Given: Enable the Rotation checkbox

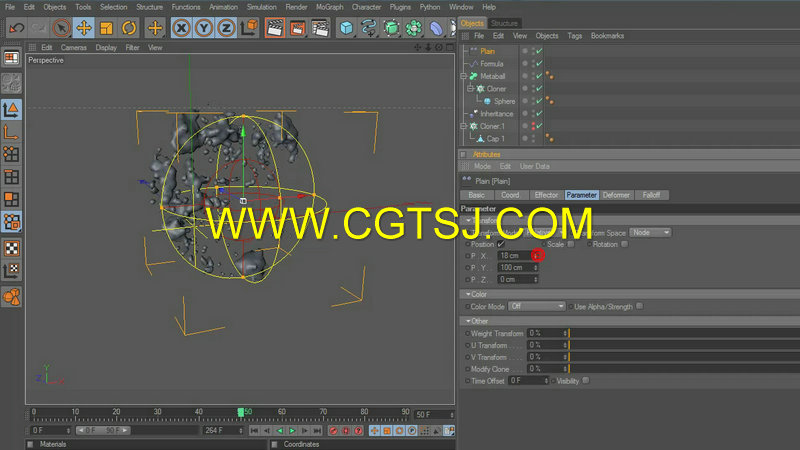Looking at the screenshot, I should click(x=624, y=244).
